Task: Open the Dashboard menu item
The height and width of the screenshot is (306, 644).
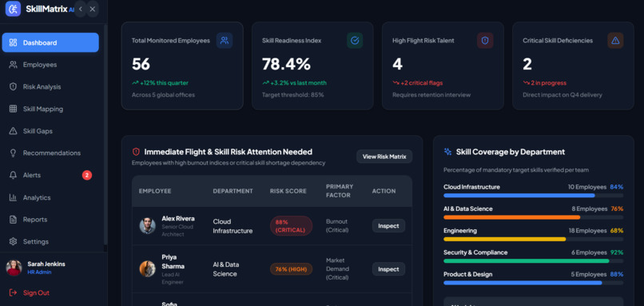Action: coord(50,42)
